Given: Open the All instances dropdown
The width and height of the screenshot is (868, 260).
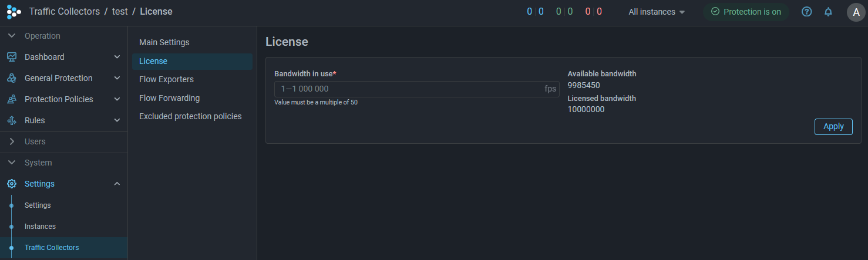Looking at the screenshot, I should pyautogui.click(x=657, y=12).
